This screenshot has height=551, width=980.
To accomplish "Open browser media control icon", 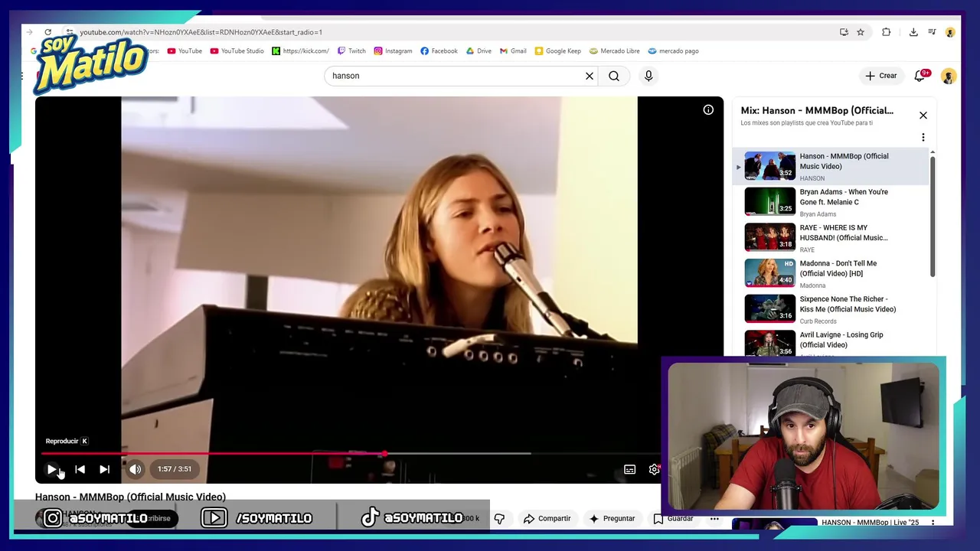I will tap(932, 32).
